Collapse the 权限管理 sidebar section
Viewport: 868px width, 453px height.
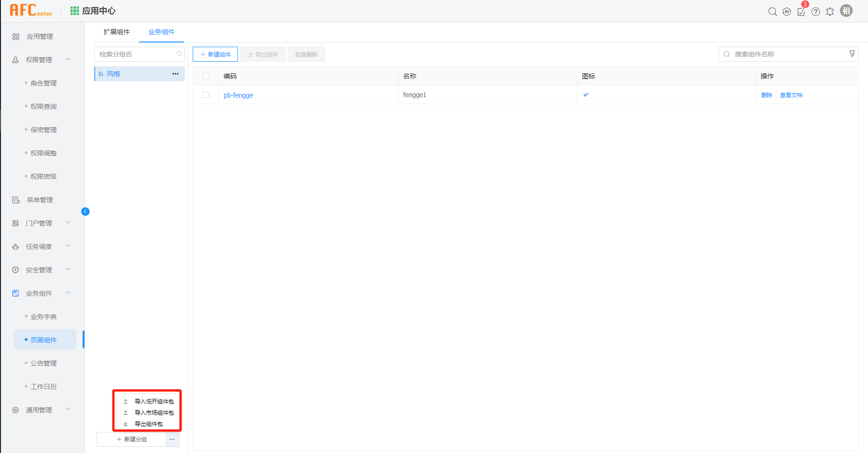pos(68,59)
